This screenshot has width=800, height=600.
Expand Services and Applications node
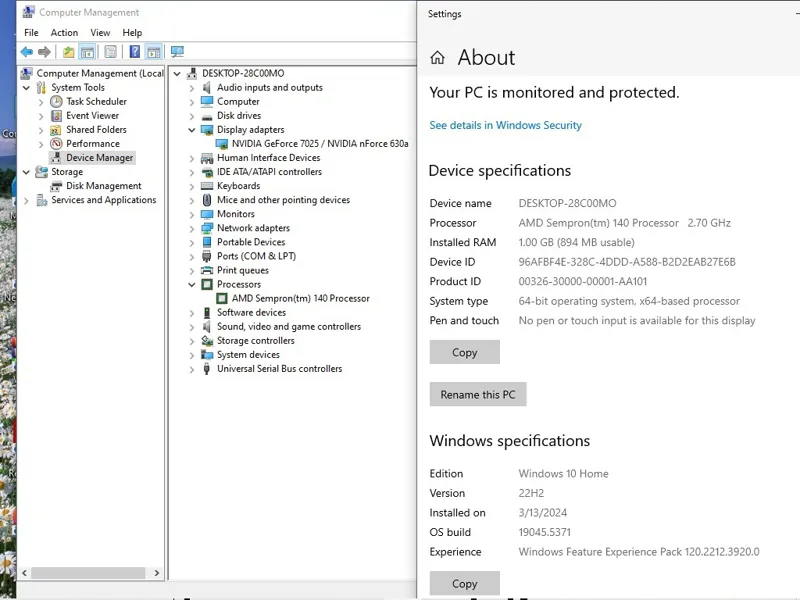[27, 200]
